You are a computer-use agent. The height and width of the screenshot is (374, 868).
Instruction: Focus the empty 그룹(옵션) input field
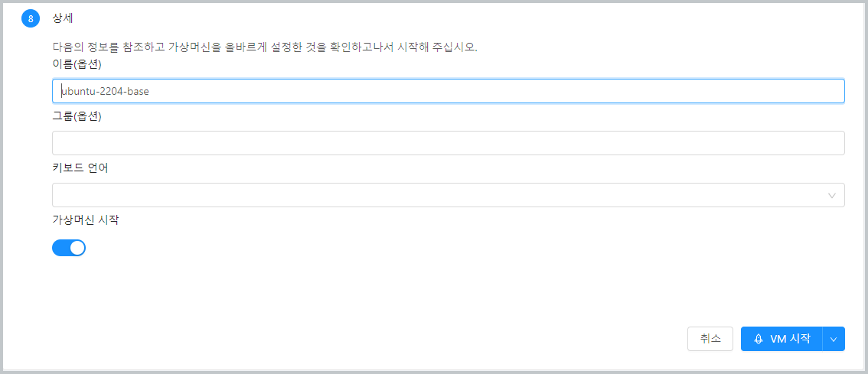(x=448, y=143)
